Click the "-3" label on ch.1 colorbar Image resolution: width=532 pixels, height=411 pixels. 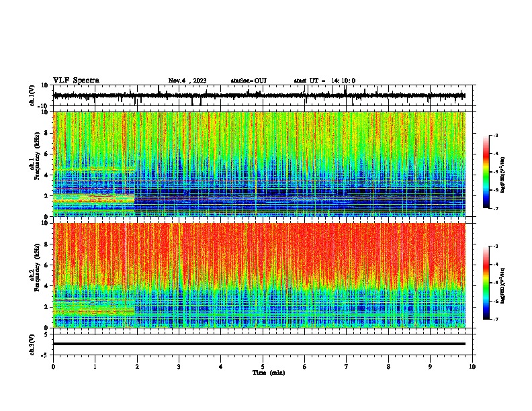pos(496,135)
